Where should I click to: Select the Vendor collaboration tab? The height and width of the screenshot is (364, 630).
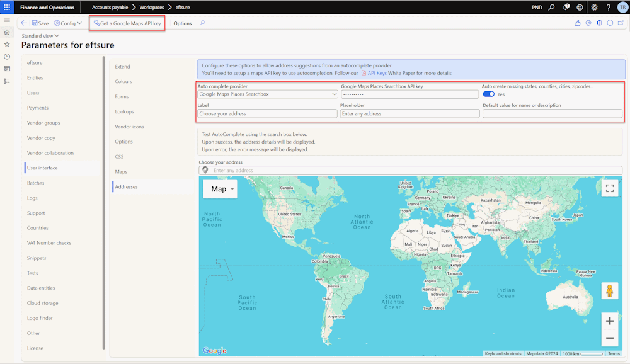[x=50, y=153]
